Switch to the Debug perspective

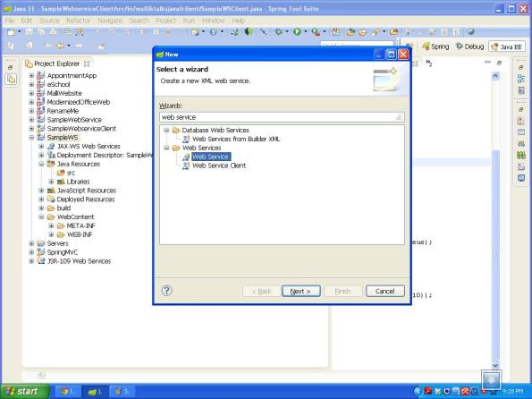(x=469, y=47)
